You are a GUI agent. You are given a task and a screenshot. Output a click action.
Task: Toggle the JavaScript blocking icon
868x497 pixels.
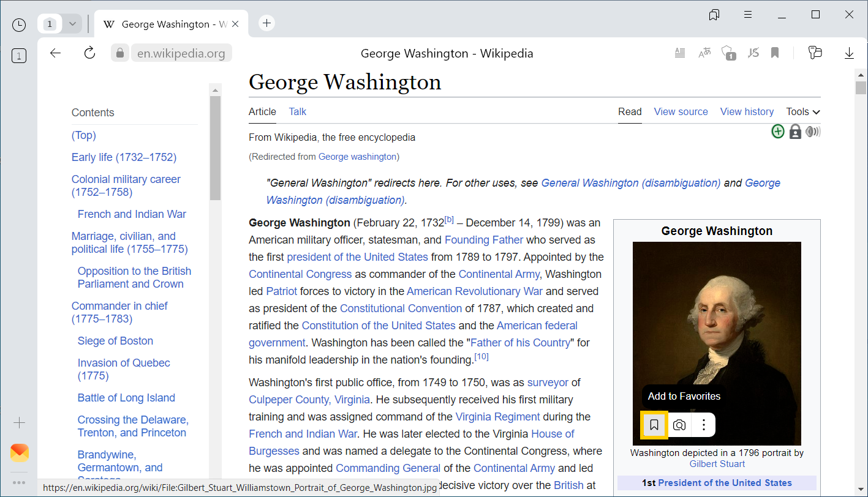point(753,53)
